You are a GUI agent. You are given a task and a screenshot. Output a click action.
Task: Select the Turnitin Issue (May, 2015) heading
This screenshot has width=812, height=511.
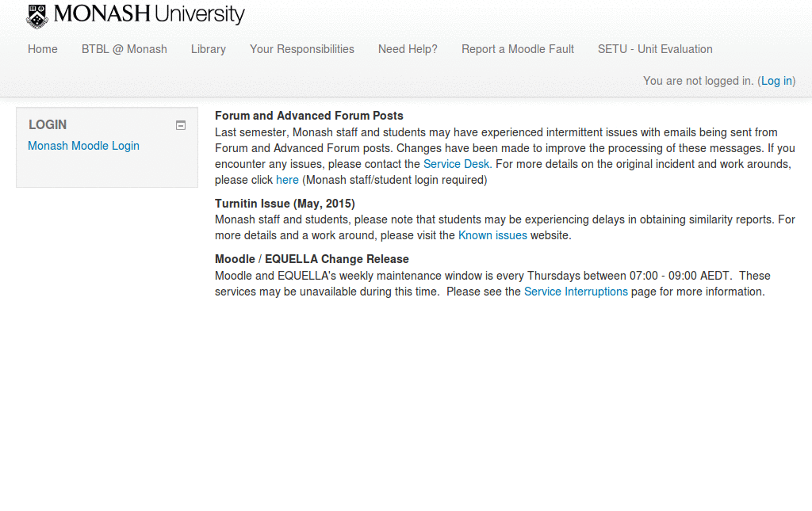click(x=285, y=204)
